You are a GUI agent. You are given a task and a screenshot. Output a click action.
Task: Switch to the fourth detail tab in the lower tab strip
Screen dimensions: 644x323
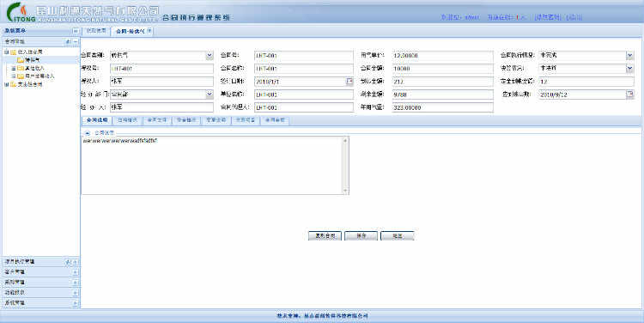click(x=186, y=120)
